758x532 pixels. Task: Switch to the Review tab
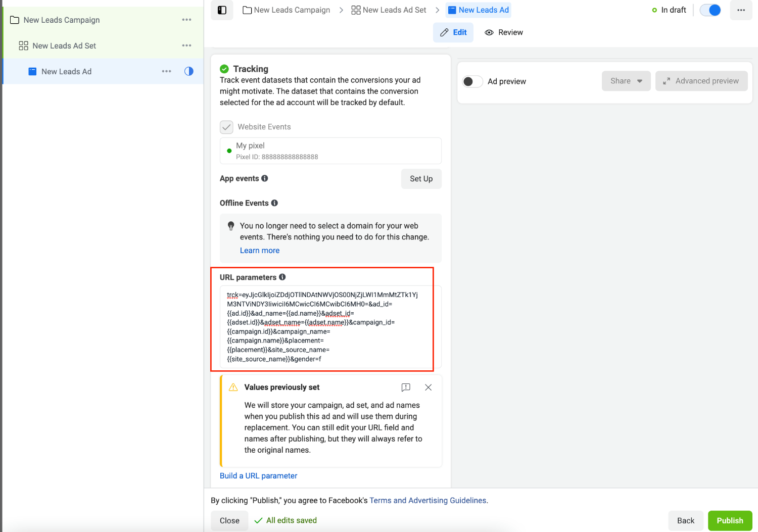(504, 32)
